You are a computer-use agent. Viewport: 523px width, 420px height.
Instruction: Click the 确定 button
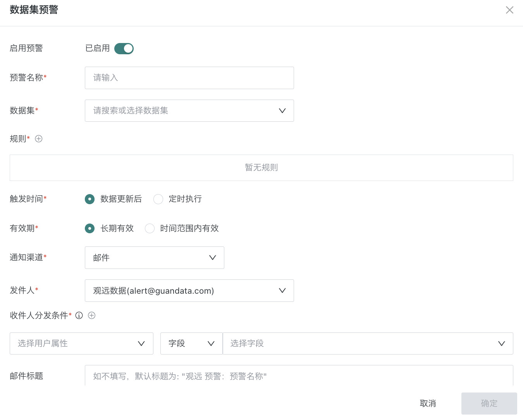point(489,403)
